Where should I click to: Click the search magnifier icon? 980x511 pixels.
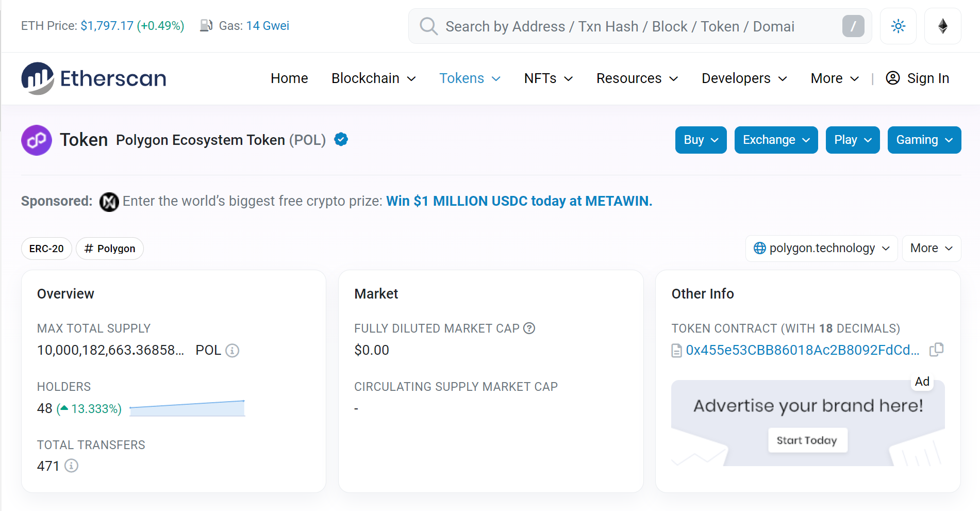click(428, 26)
